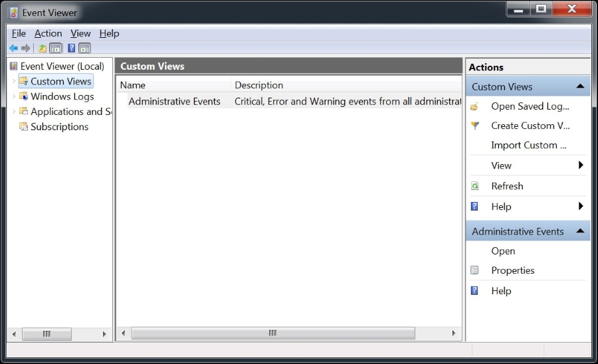Click the Event Viewer title bar icon
598x364 pixels.
pyautogui.click(x=14, y=13)
